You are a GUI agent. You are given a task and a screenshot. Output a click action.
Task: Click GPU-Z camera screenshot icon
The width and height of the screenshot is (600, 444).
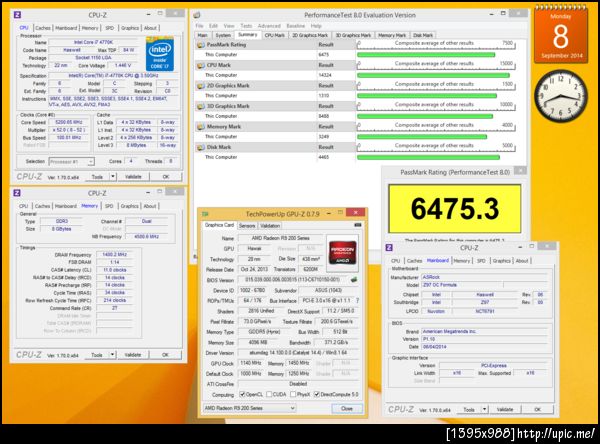click(x=358, y=225)
